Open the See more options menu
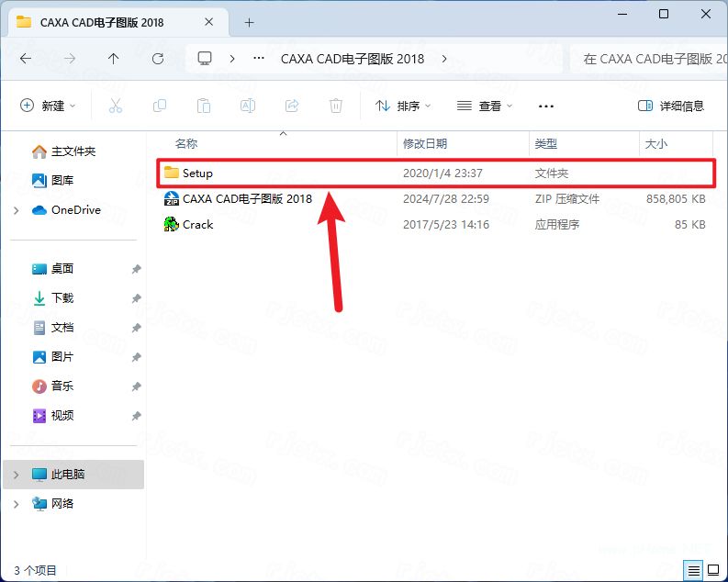This screenshot has height=582, width=728. click(546, 106)
